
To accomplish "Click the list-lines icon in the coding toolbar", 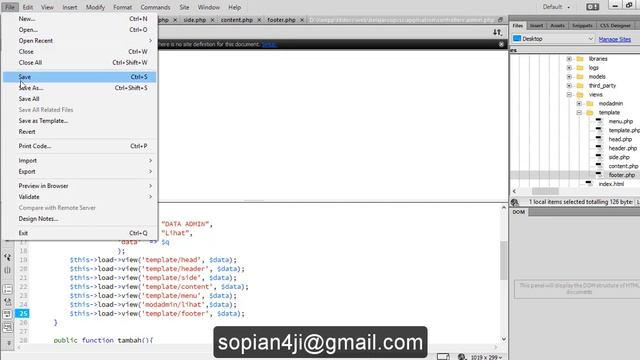I will tap(7, 289).
